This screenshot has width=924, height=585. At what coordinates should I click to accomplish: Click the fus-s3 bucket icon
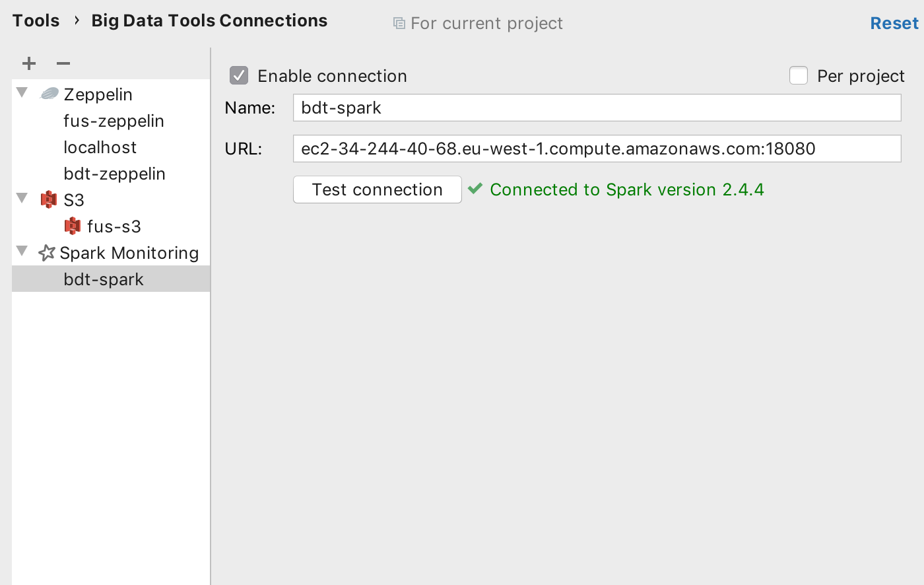coord(73,226)
